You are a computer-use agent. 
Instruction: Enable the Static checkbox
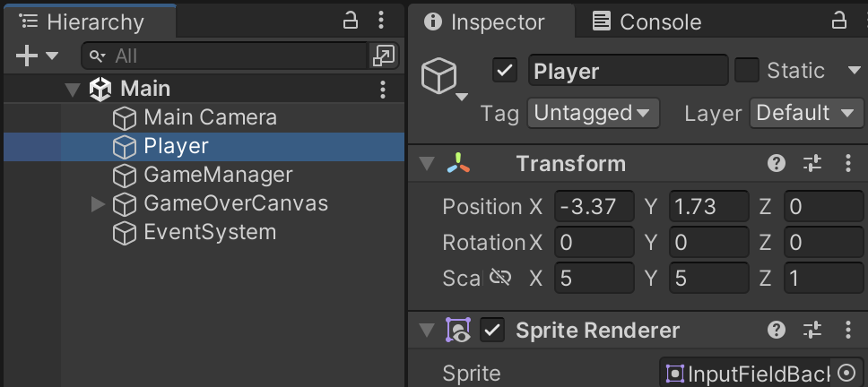746,71
